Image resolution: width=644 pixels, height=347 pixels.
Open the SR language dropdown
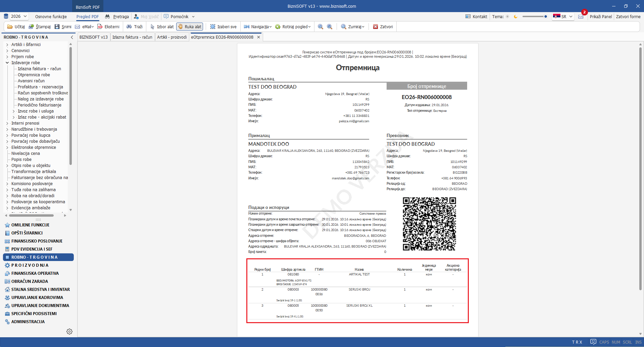tap(563, 17)
